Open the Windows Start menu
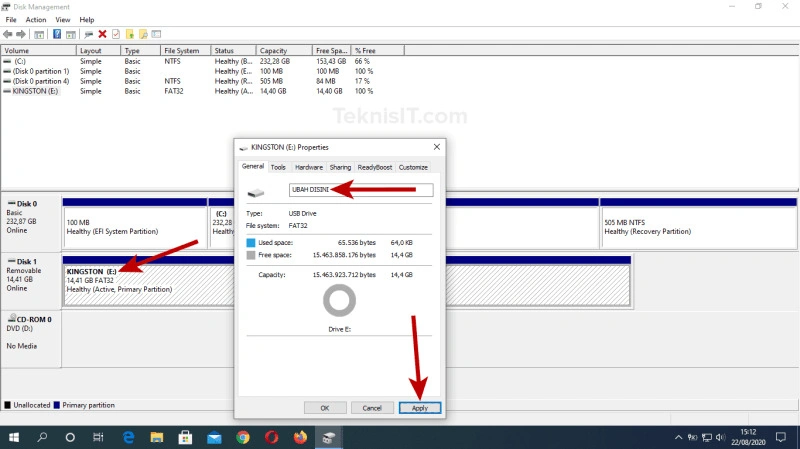This screenshot has height=449, width=800. 14,438
